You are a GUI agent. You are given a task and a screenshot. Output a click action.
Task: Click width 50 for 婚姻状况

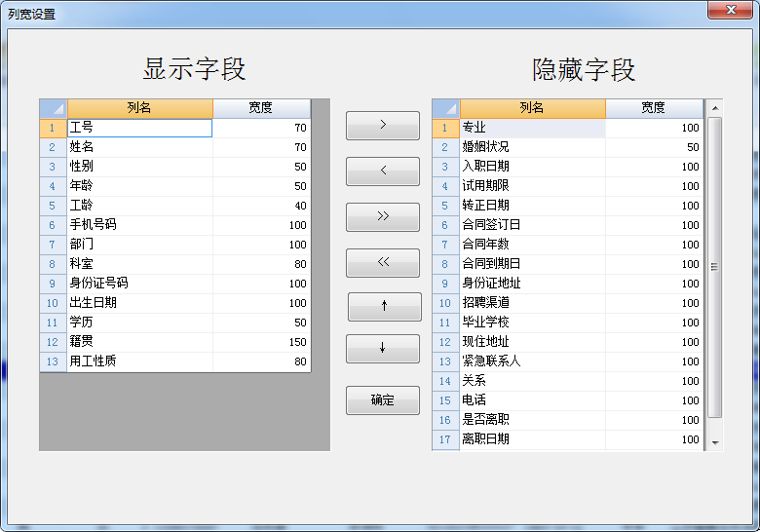point(655,147)
